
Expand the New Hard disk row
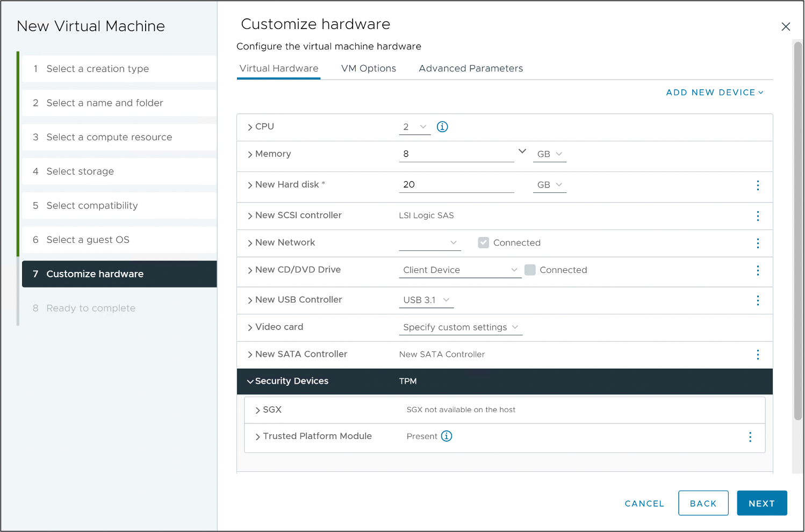click(250, 185)
